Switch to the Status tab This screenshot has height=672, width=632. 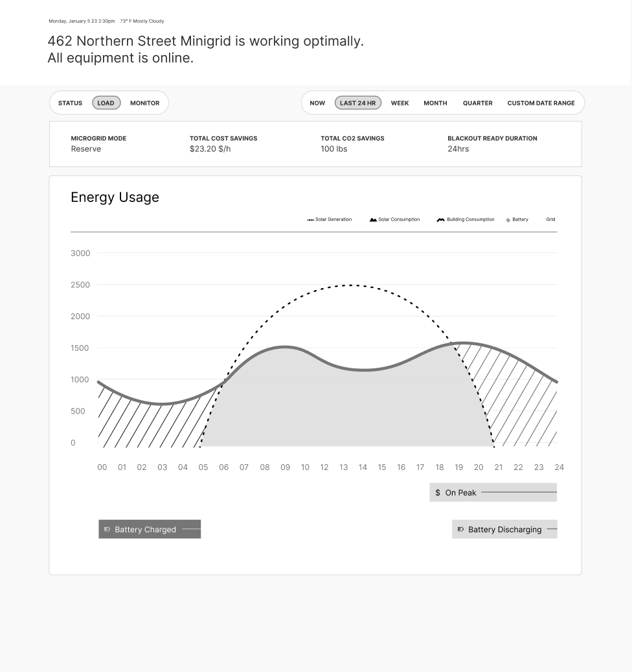(x=70, y=103)
